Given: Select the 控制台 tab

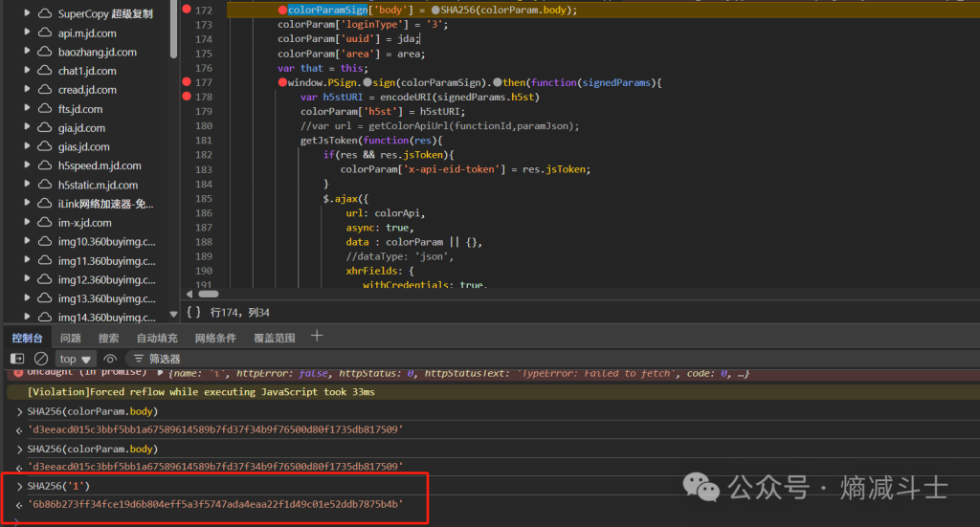Looking at the screenshot, I should coord(27,338).
